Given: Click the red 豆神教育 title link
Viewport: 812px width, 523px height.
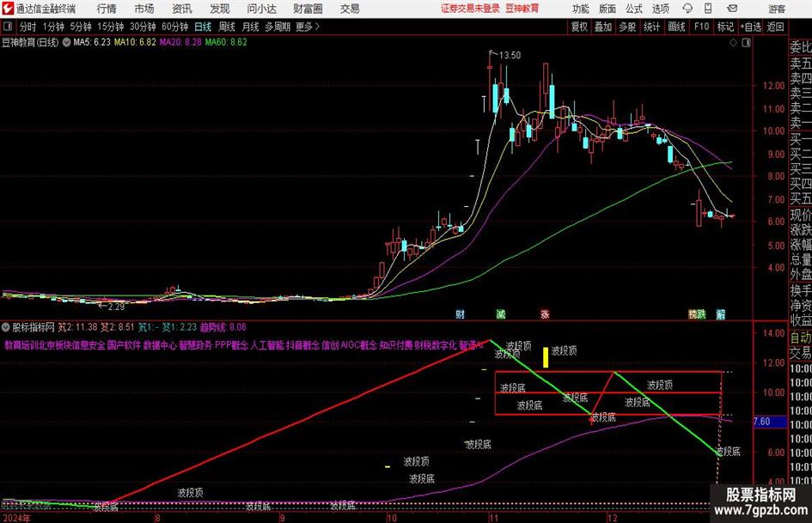Looking at the screenshot, I should [x=522, y=9].
